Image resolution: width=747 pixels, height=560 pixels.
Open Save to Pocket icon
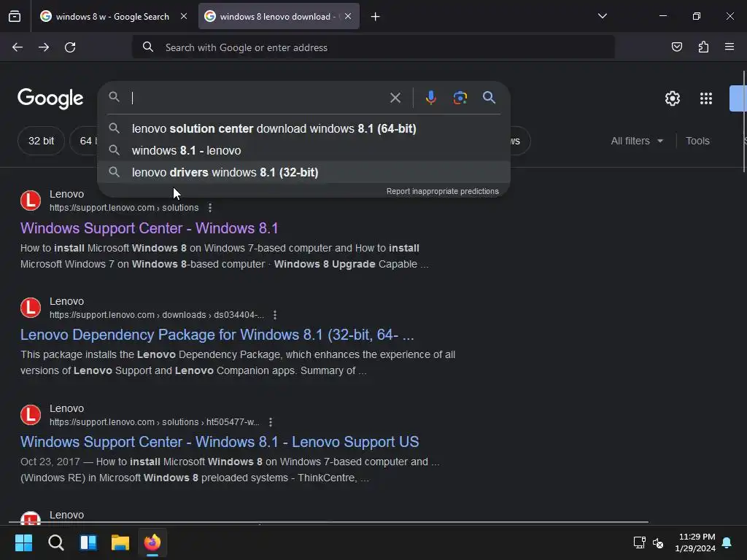(676, 47)
